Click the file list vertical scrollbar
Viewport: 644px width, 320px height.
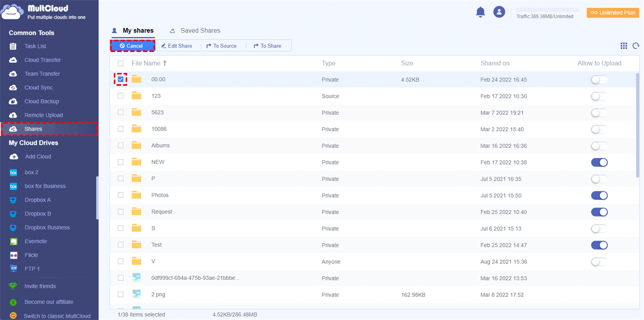(x=638, y=124)
